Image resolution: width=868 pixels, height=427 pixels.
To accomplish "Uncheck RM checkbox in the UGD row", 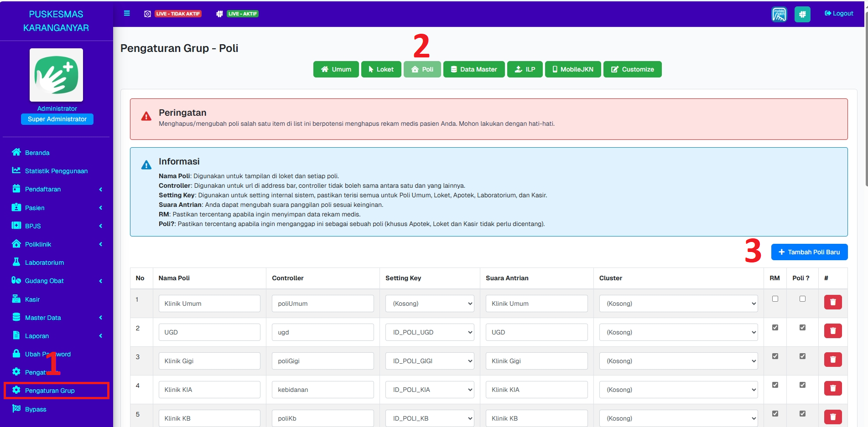I will coord(775,328).
